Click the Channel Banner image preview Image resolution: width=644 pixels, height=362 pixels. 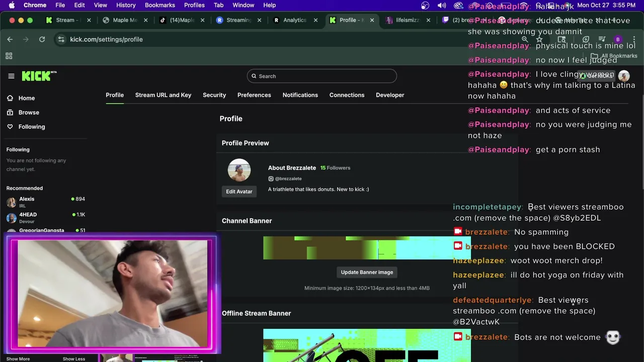coord(367,248)
